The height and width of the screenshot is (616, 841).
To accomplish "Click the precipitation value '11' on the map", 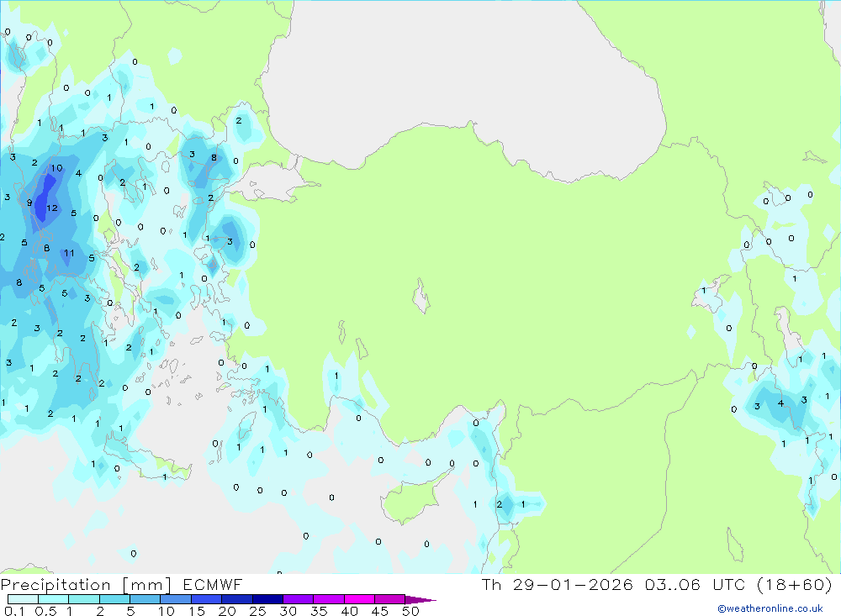I will click(69, 253).
